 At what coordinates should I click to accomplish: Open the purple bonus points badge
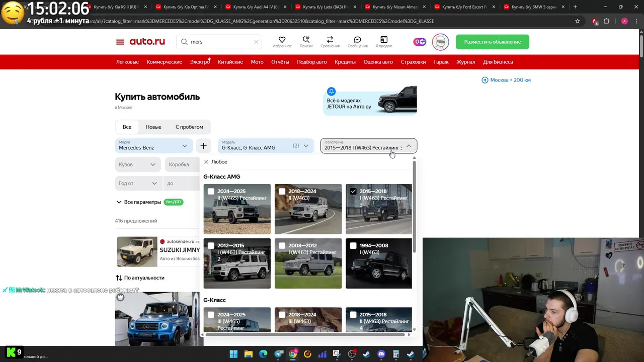(420, 42)
